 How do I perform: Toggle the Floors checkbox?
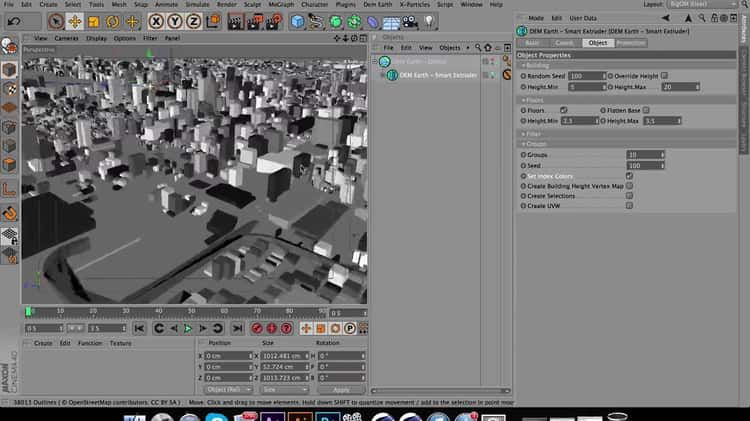pyautogui.click(x=563, y=110)
